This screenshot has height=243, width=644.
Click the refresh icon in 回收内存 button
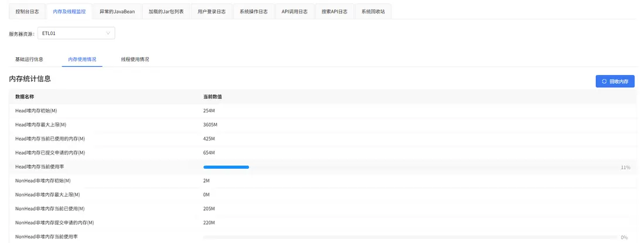tap(604, 81)
